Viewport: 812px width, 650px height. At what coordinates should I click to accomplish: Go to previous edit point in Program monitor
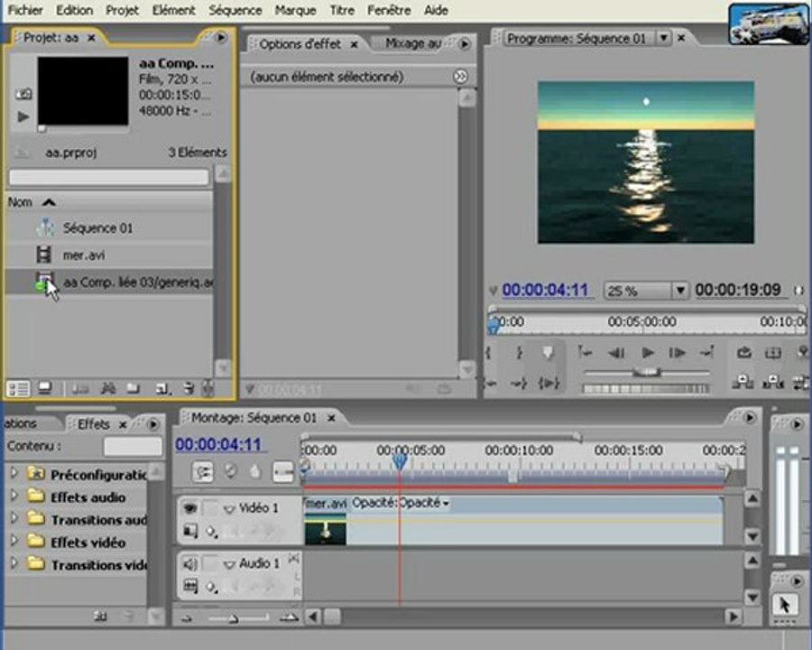(585, 353)
